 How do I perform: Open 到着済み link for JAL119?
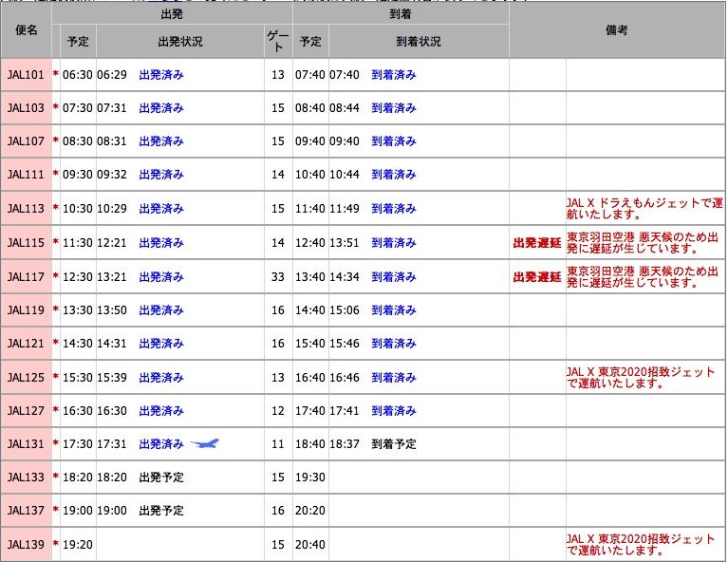394,310
